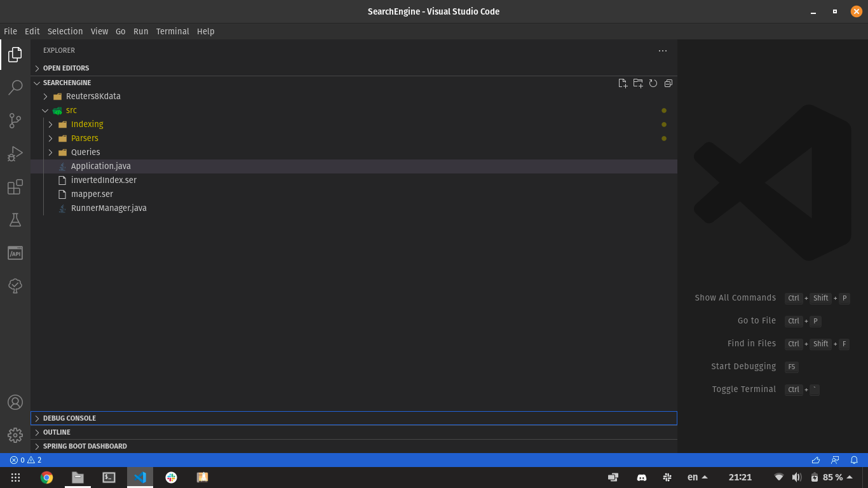This screenshot has width=868, height=488.
Task: Click the New Folder icon in Explorer
Action: pyautogui.click(x=638, y=83)
